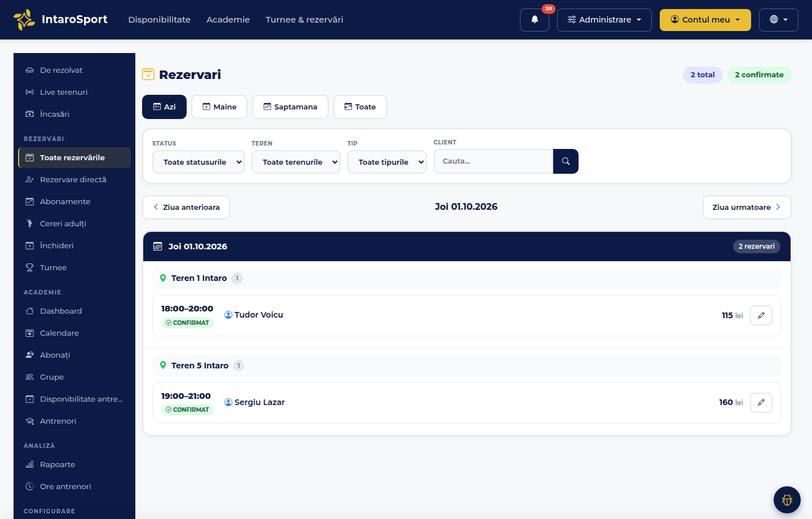The width and height of the screenshot is (812, 519).
Task: Open the bug report floating button
Action: (787, 500)
